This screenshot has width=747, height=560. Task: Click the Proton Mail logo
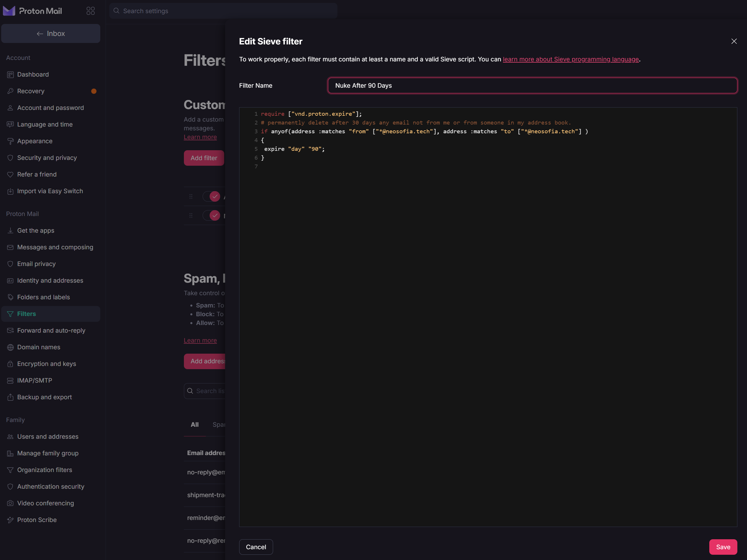coord(32,11)
